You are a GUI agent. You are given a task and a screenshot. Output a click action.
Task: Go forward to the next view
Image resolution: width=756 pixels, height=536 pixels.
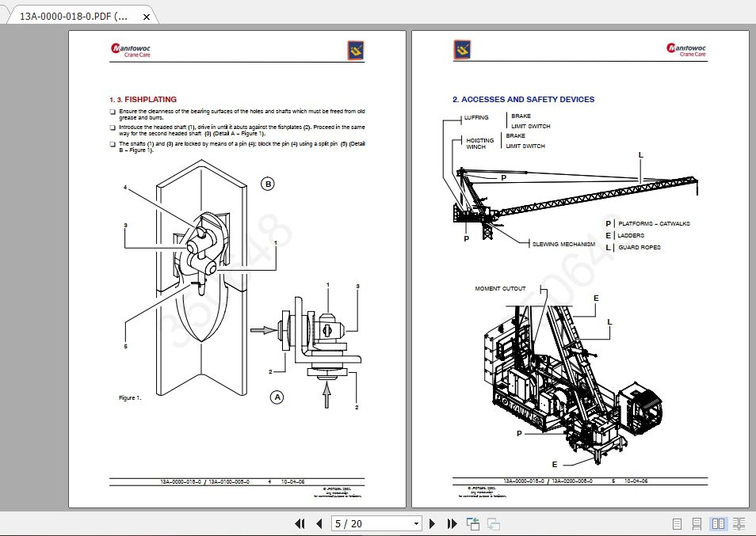[492, 523]
